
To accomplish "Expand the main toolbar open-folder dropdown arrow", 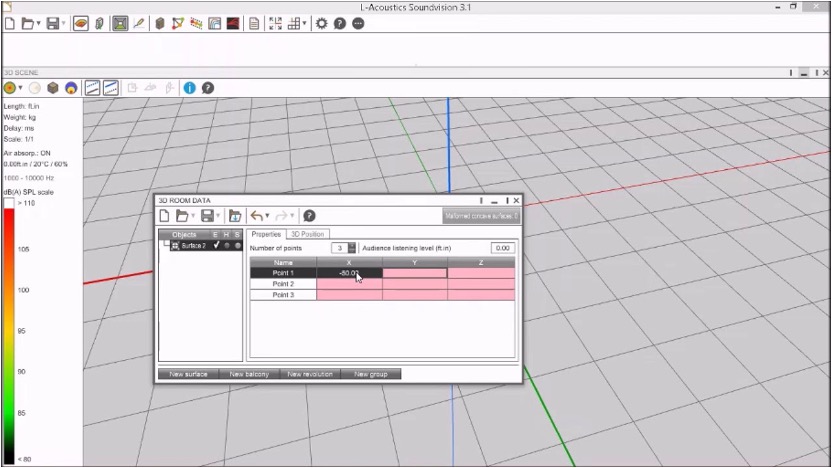I will pos(38,23).
